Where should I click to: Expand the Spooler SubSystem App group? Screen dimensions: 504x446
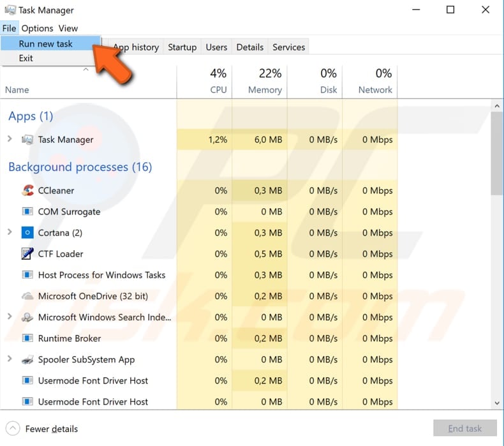tap(10, 359)
